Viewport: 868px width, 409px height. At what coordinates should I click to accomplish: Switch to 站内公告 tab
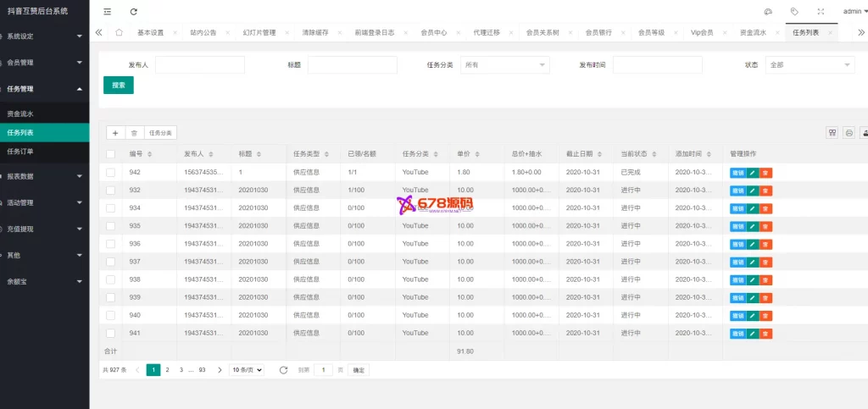pos(203,33)
